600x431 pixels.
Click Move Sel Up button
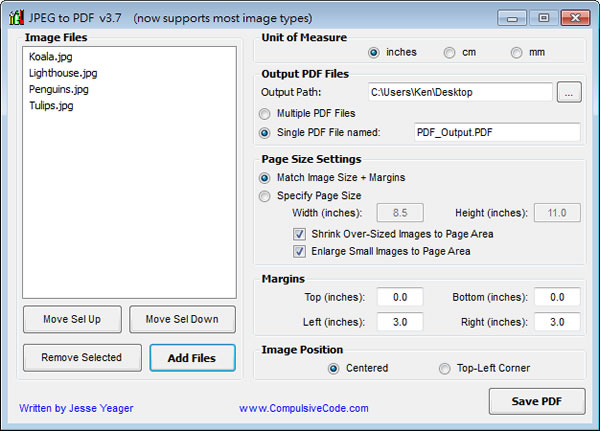click(x=72, y=319)
